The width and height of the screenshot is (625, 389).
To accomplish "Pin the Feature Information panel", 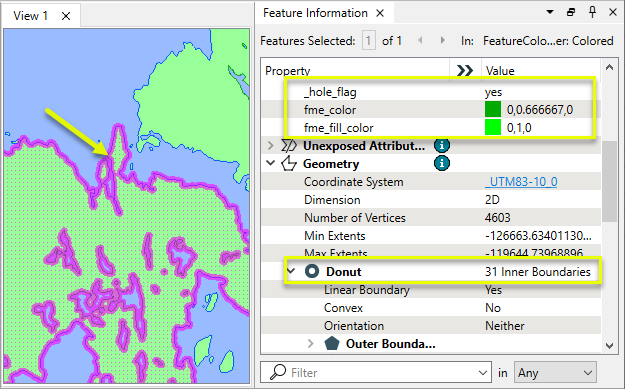I will [592, 12].
